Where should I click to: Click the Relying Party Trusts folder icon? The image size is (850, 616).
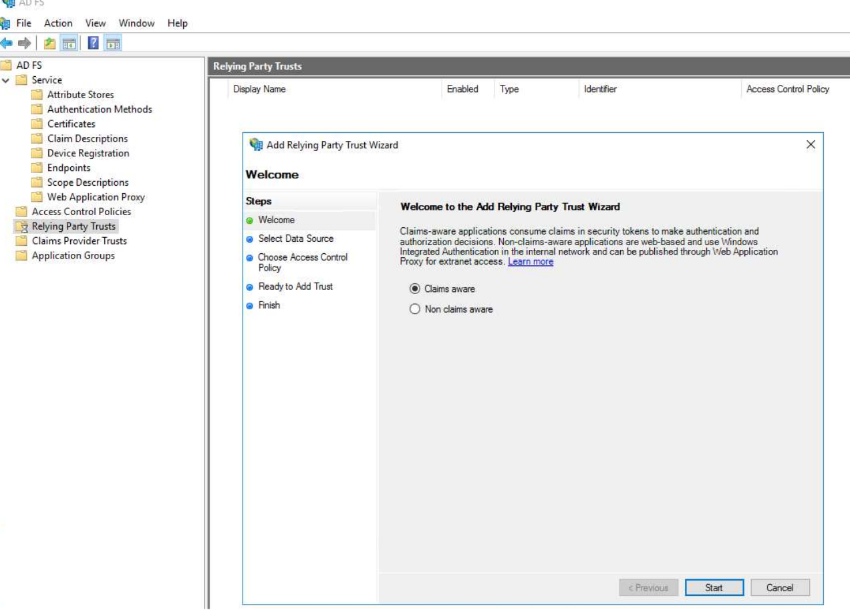tap(21, 226)
